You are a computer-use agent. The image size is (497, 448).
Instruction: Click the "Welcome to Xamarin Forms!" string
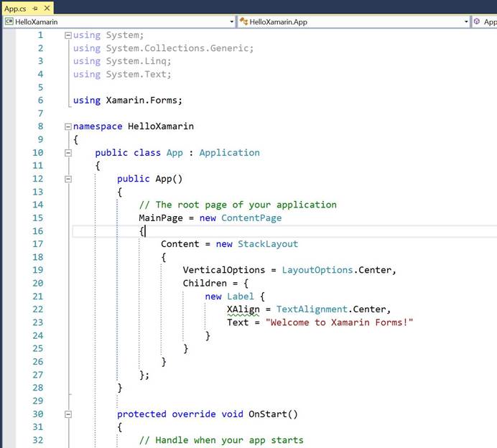coord(339,322)
